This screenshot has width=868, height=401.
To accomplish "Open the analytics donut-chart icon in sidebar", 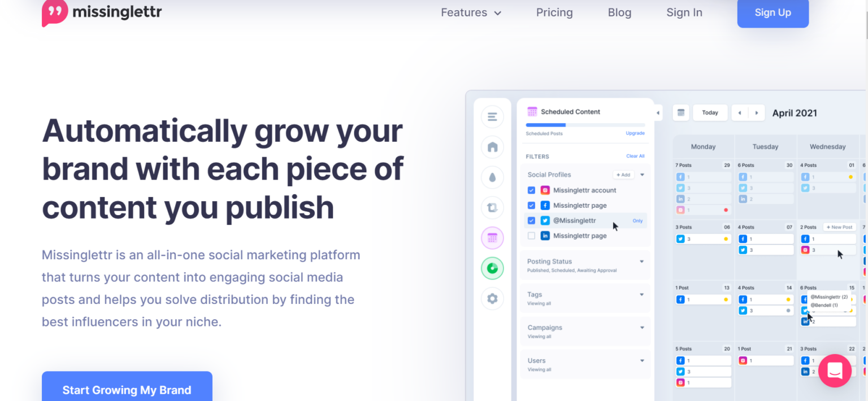I will [492, 268].
